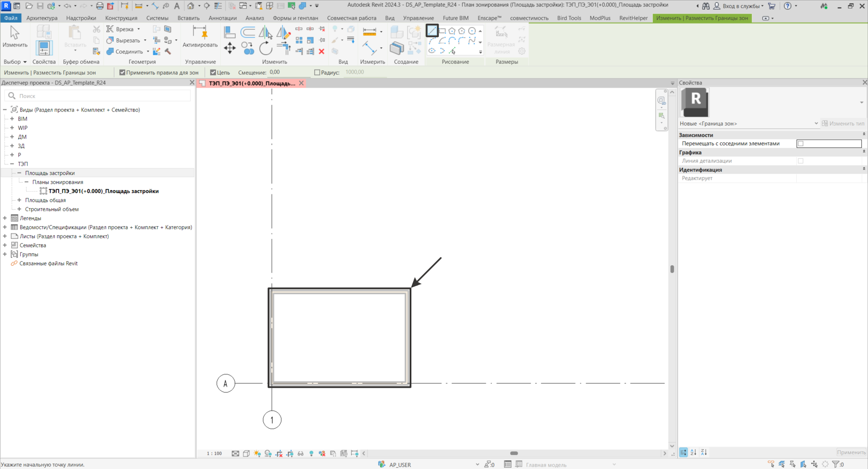Select the Line draw tool
Screen dimensions: 868x469
pos(432,31)
